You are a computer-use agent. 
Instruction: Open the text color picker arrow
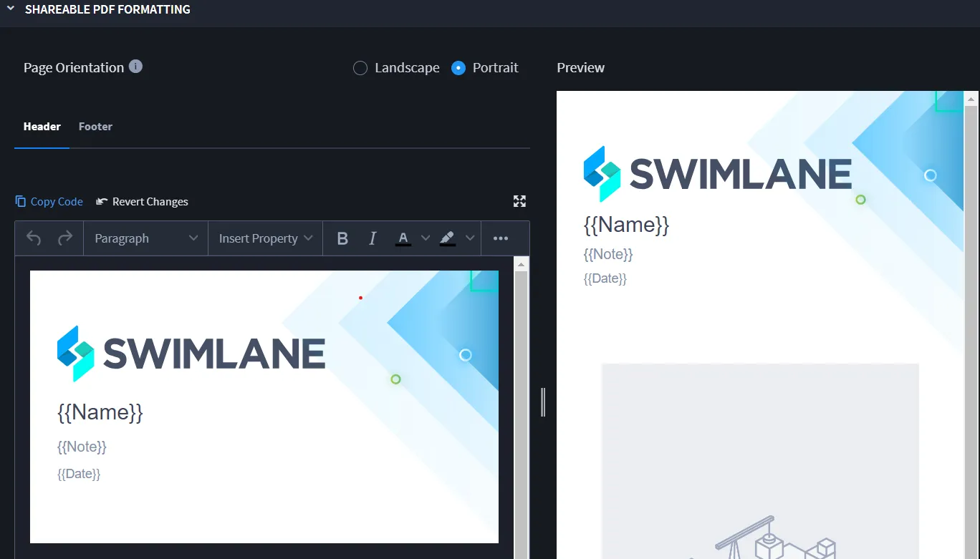point(426,238)
